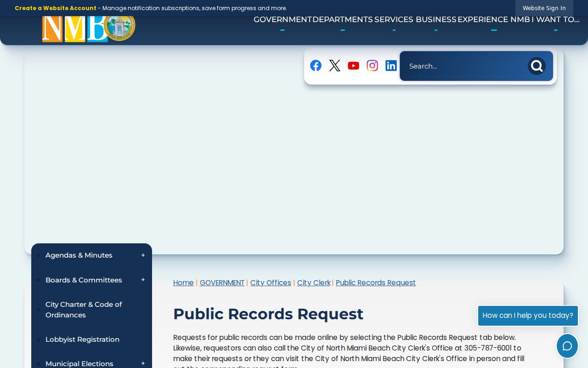Screen dimensions: 588x368
Task: Open the YouTube channel icon
Action: point(353,66)
